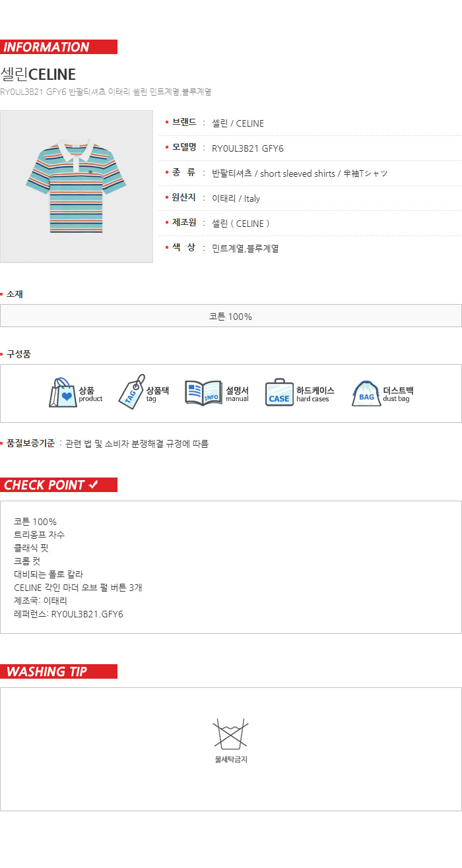Click the 코튼 100% material box

(231, 316)
